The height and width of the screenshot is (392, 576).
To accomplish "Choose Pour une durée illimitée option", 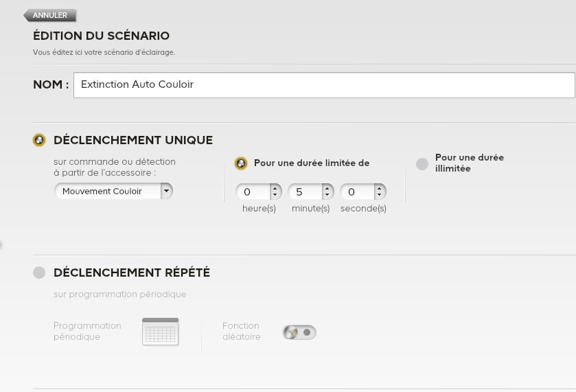I will (x=422, y=164).
